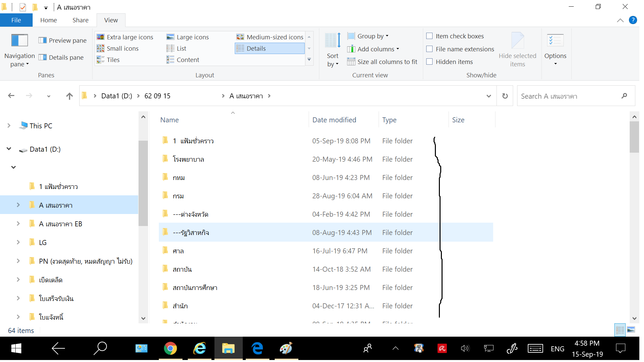Click the Sort by icon
This screenshot has width=644, height=362.
click(332, 41)
